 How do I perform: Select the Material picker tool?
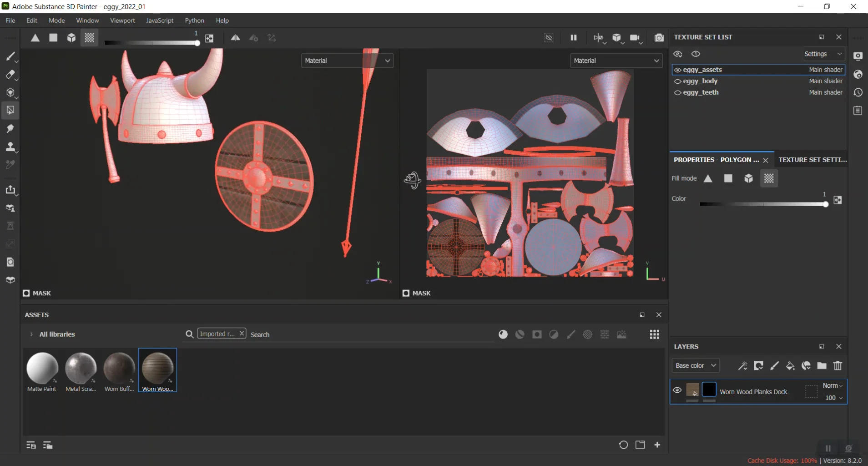coord(10,165)
